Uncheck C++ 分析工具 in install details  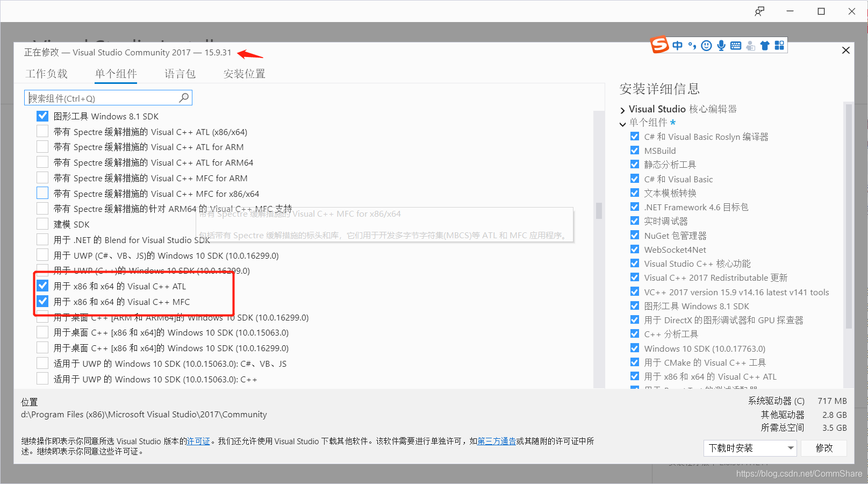coord(635,333)
